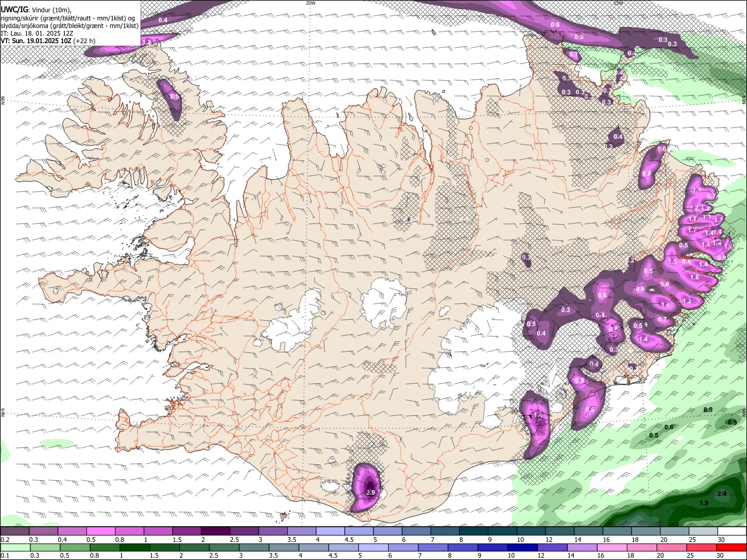
Task: Click the 9 mm blue swatch in the rain scale
Action: coord(491,547)
